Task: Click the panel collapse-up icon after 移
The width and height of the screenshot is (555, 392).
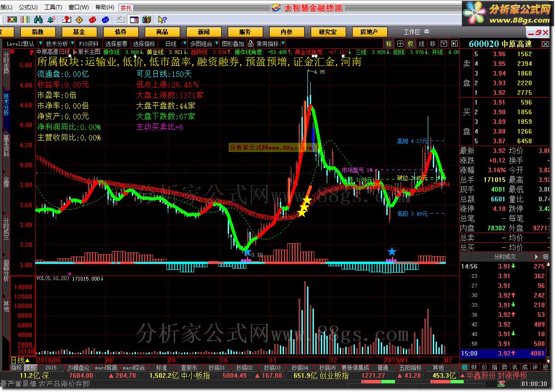Action: [443, 44]
